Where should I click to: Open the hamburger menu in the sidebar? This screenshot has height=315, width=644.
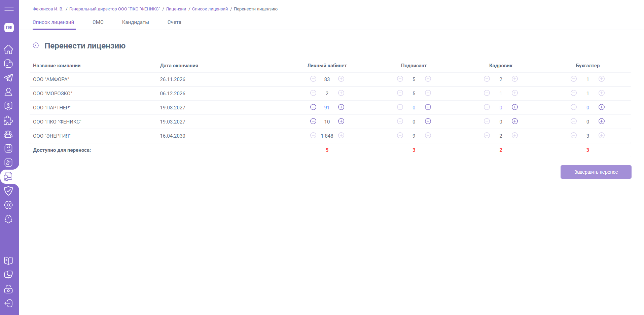[x=9, y=9]
